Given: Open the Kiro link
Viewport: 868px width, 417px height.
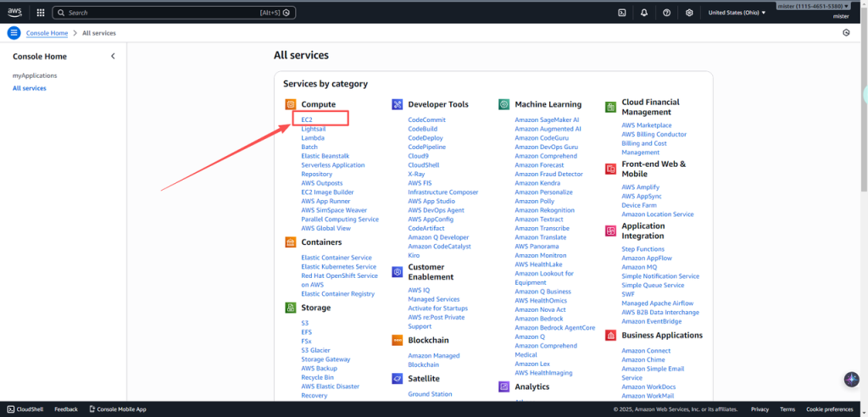Looking at the screenshot, I should (x=414, y=255).
